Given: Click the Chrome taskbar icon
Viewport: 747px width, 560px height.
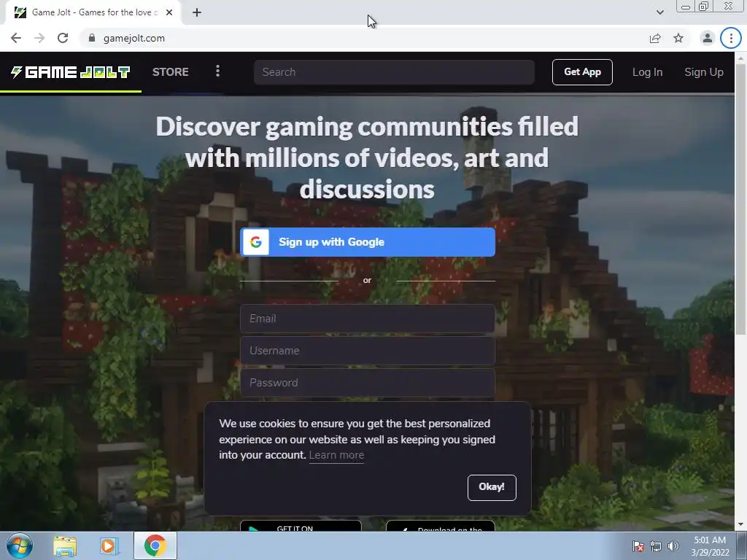Looking at the screenshot, I should tap(155, 545).
